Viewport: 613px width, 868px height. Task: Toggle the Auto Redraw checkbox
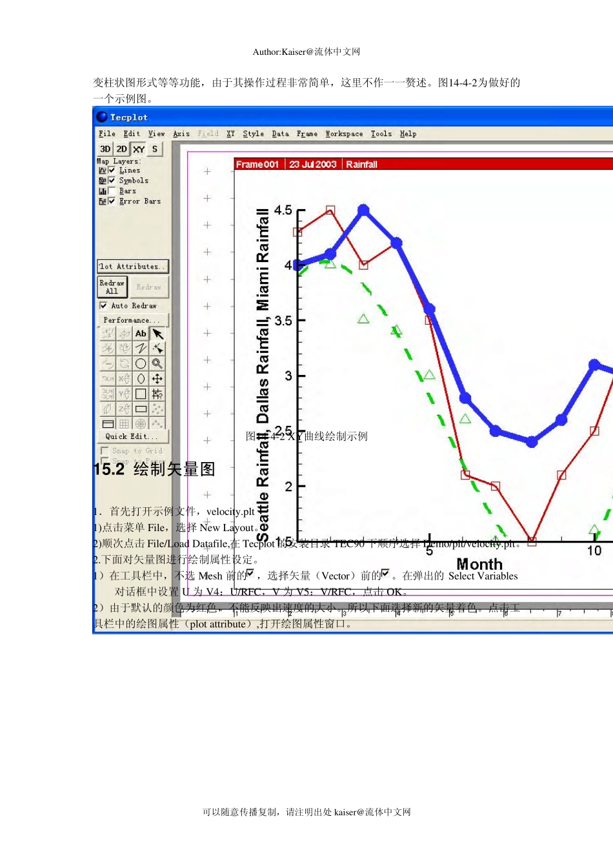coord(103,305)
